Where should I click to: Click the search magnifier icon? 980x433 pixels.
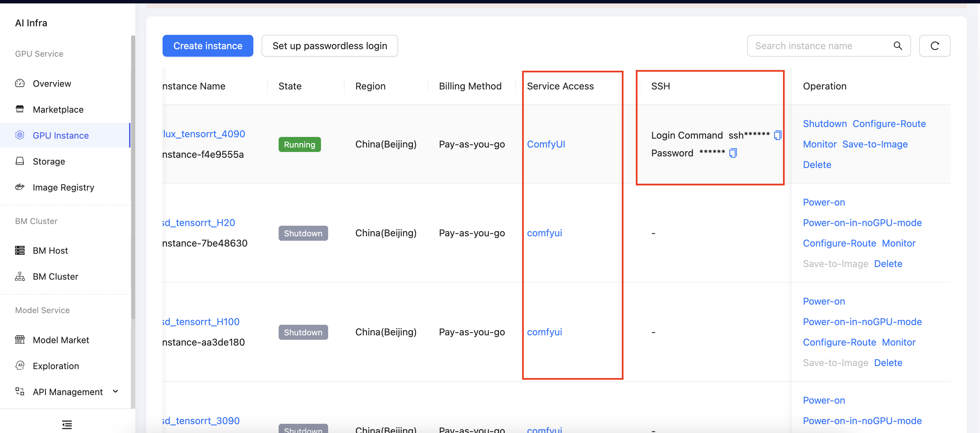point(897,46)
